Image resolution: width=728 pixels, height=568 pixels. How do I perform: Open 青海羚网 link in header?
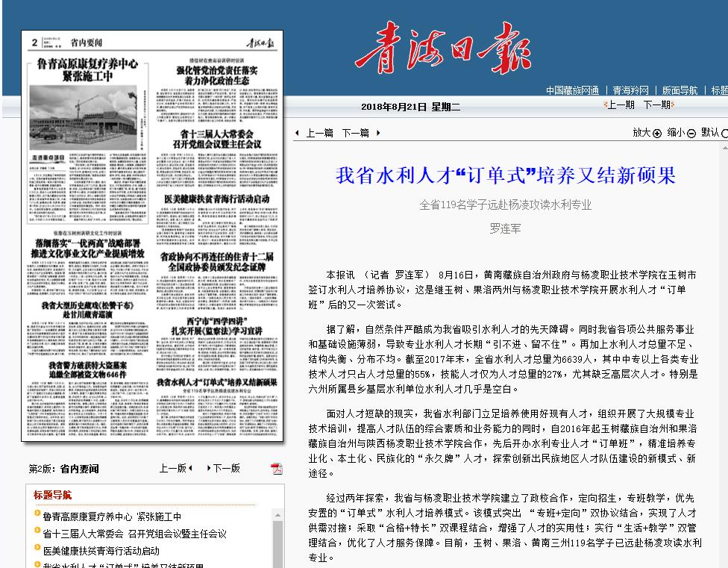631,90
